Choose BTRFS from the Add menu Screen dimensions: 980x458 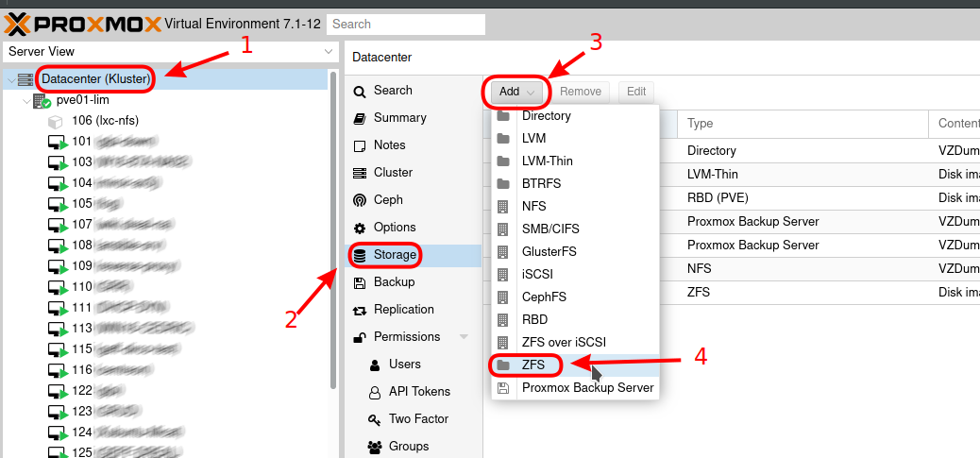(x=575, y=184)
